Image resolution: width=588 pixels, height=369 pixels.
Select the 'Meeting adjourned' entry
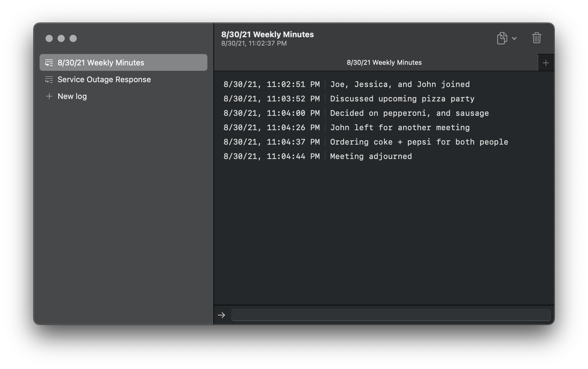click(x=371, y=156)
